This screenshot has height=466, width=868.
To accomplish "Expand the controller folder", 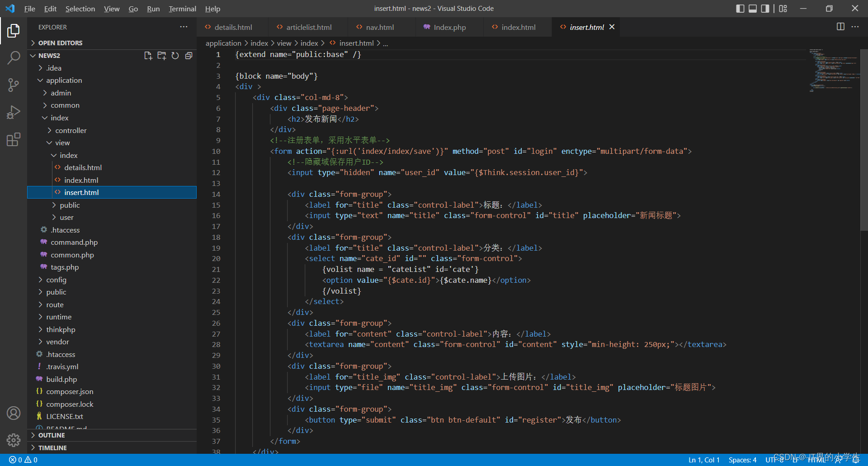I will (x=112, y=130).
